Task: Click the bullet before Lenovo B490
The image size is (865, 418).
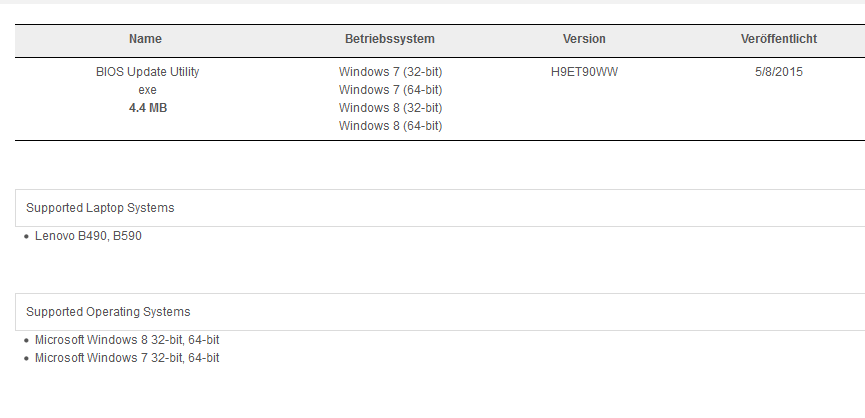Action: [x=26, y=238]
